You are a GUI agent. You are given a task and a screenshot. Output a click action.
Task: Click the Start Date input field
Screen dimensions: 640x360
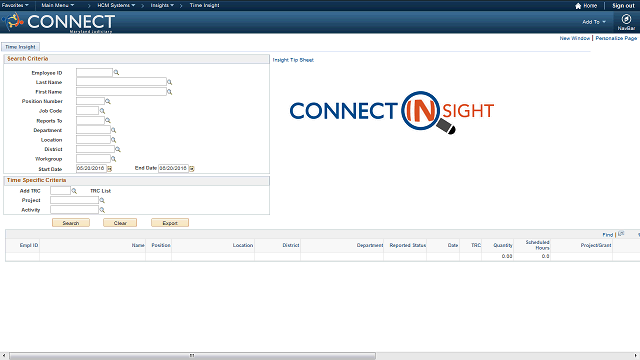[91, 168]
